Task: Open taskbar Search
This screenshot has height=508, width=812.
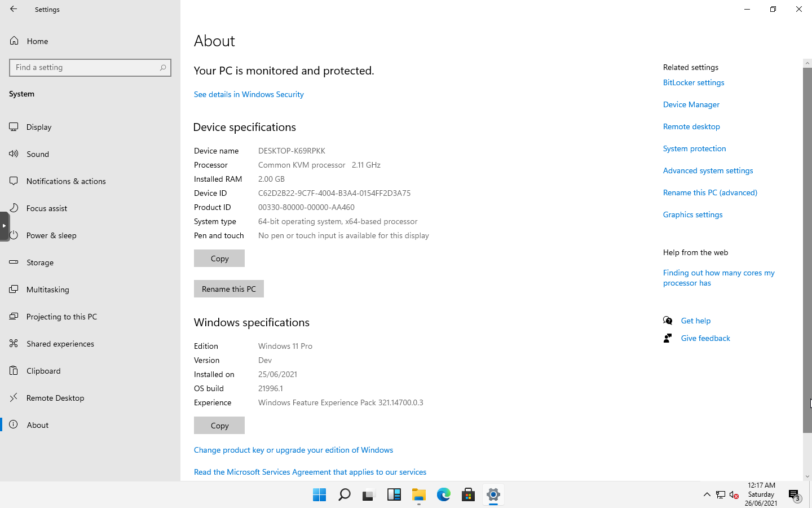Action: tap(344, 495)
